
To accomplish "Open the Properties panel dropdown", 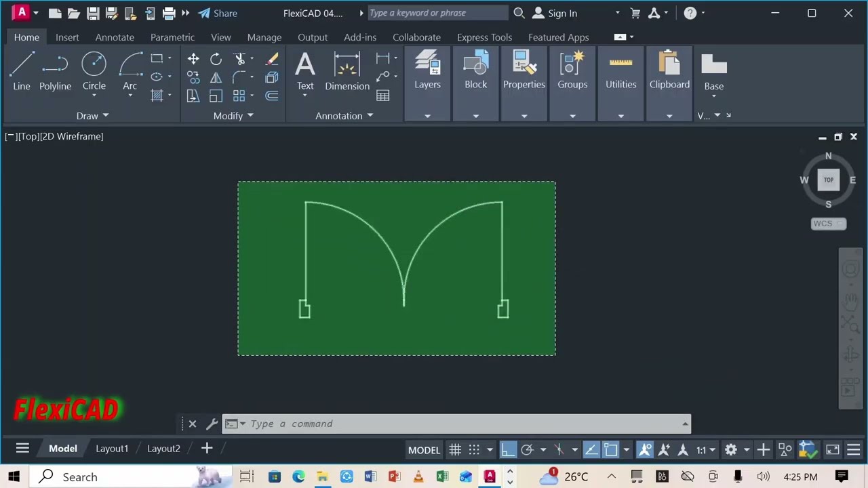I will point(524,116).
